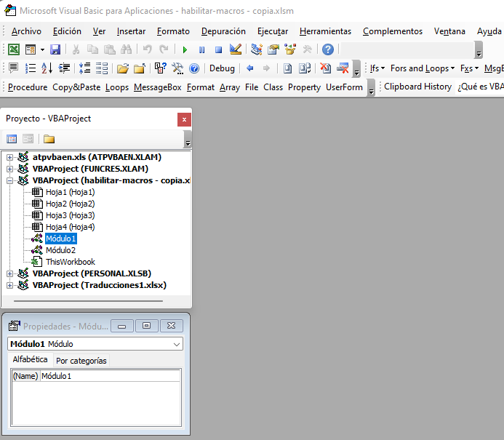
Task: Toggle View Object in the Project panel
Action: click(28, 139)
